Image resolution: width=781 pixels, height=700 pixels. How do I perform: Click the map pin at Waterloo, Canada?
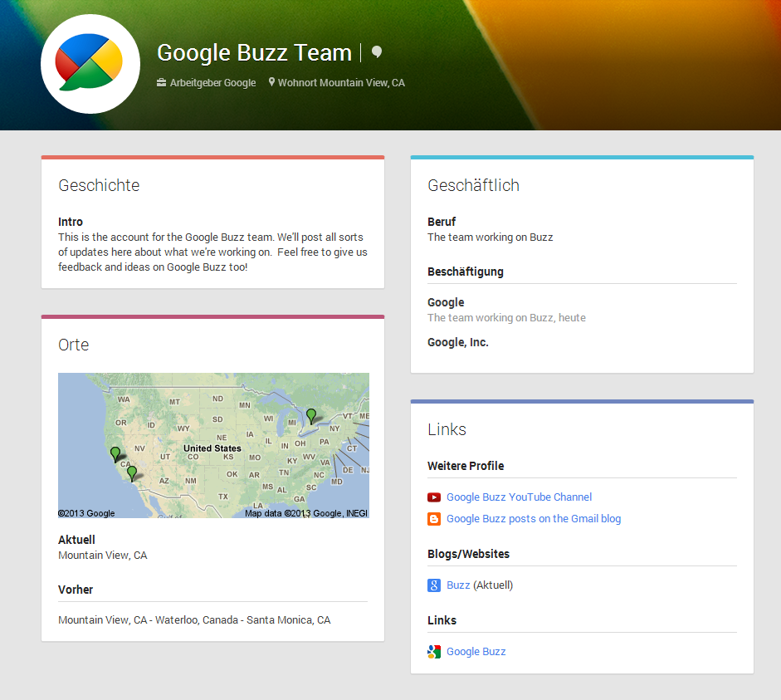[x=311, y=416]
